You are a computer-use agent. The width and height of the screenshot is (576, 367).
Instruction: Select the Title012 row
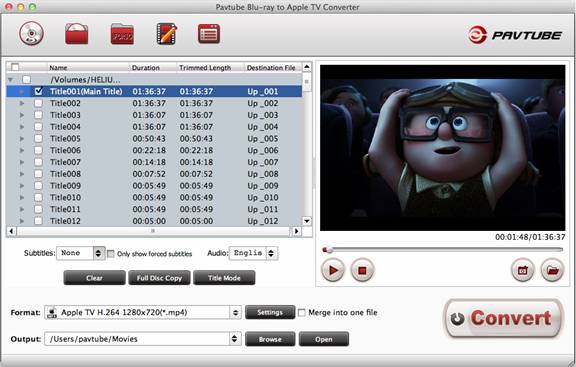click(154, 221)
